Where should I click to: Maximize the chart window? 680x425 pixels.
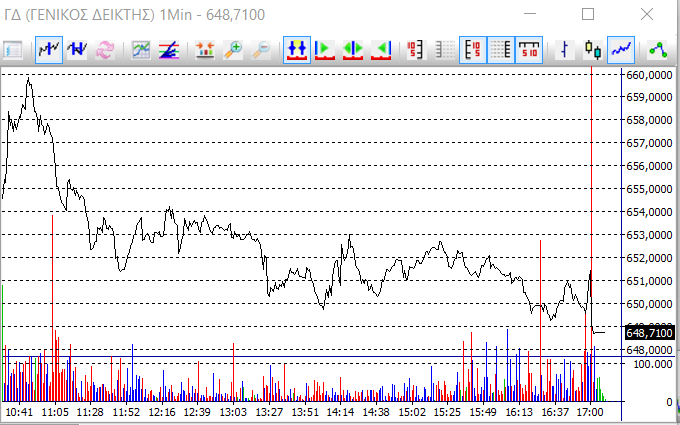(x=588, y=14)
